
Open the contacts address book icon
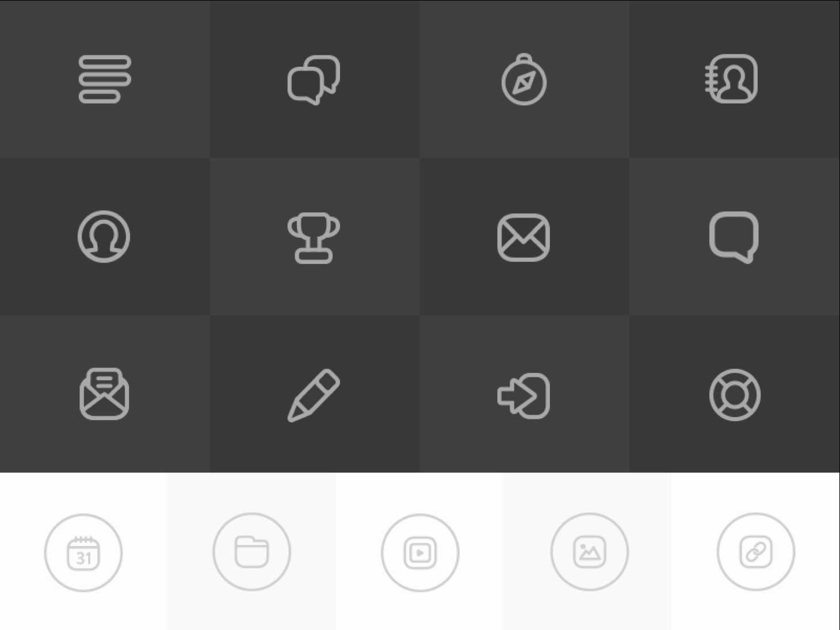point(732,79)
